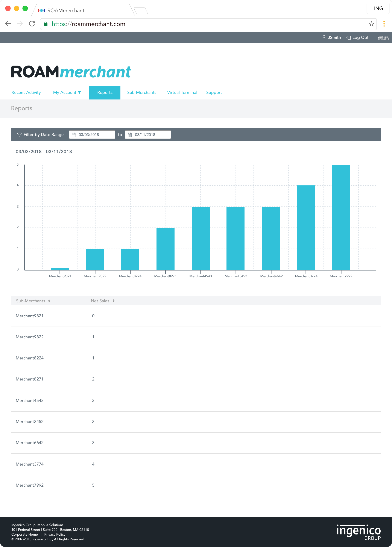Screen dimensions: 392x547
Task: Click the Merchant3452 chart bar
Action: point(235,238)
